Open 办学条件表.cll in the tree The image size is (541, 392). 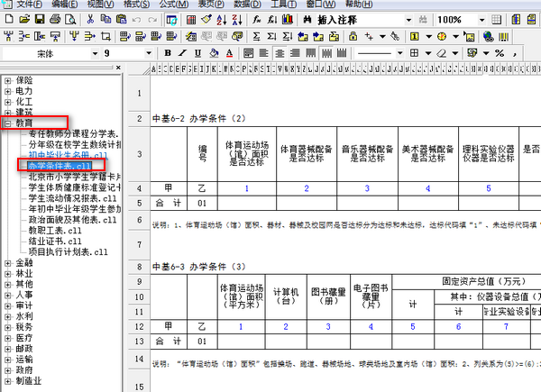(x=60, y=166)
